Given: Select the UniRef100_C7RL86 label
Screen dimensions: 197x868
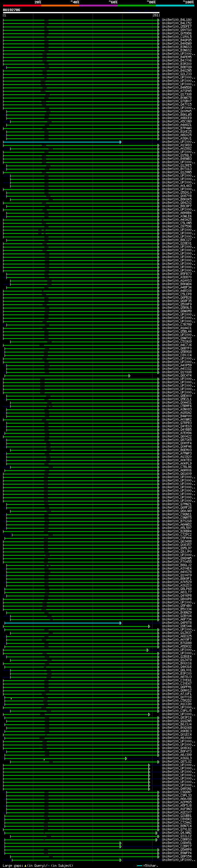Looking at the screenshot, I should point(177,467).
